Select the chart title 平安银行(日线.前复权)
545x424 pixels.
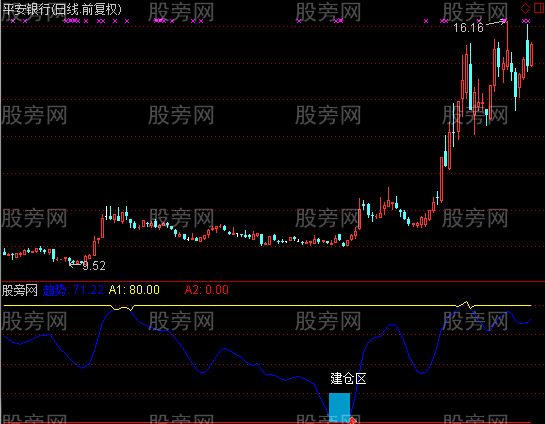point(62,9)
